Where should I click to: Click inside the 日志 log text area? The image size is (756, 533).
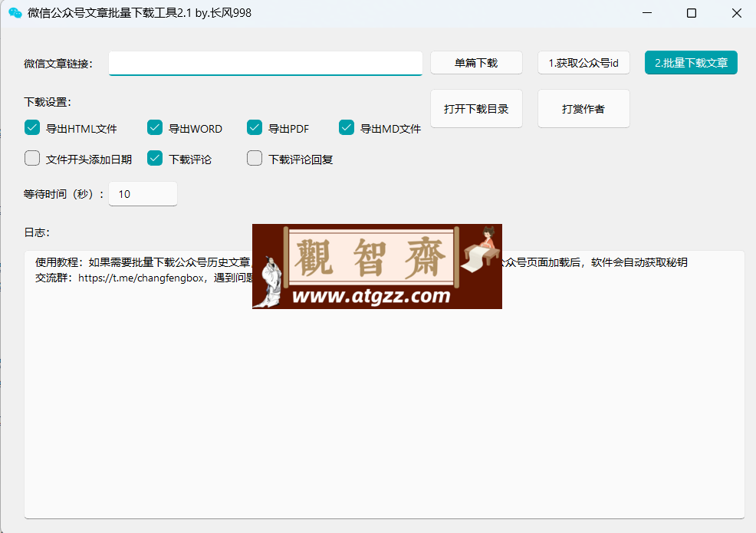pyautogui.click(x=384, y=384)
